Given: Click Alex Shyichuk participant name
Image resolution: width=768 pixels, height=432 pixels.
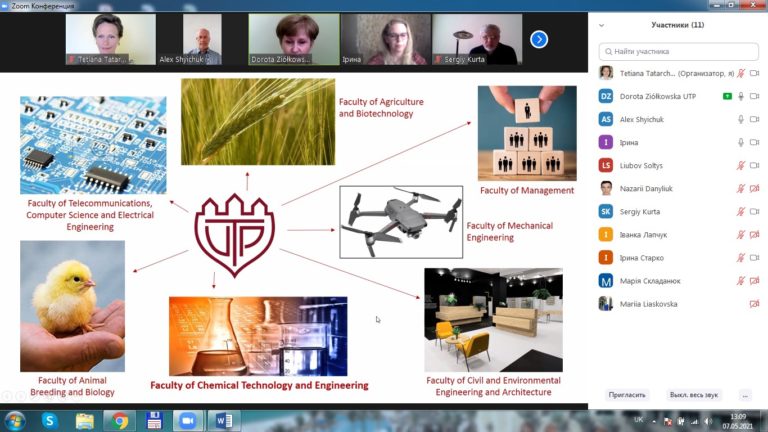Looking at the screenshot, I should (642, 120).
